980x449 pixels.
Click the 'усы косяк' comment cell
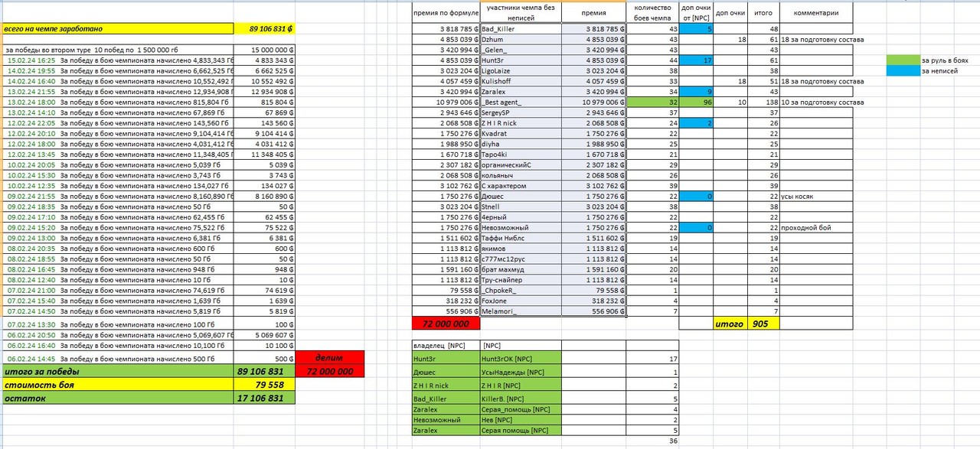pyautogui.click(x=816, y=196)
